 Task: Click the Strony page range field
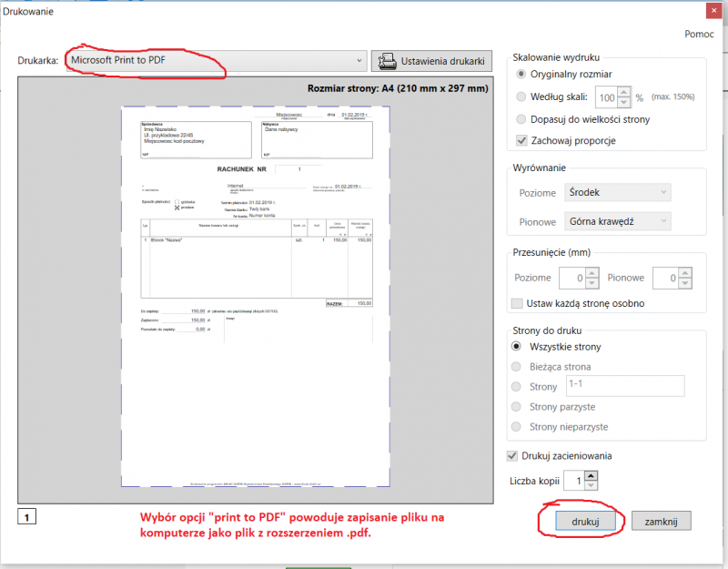click(624, 386)
